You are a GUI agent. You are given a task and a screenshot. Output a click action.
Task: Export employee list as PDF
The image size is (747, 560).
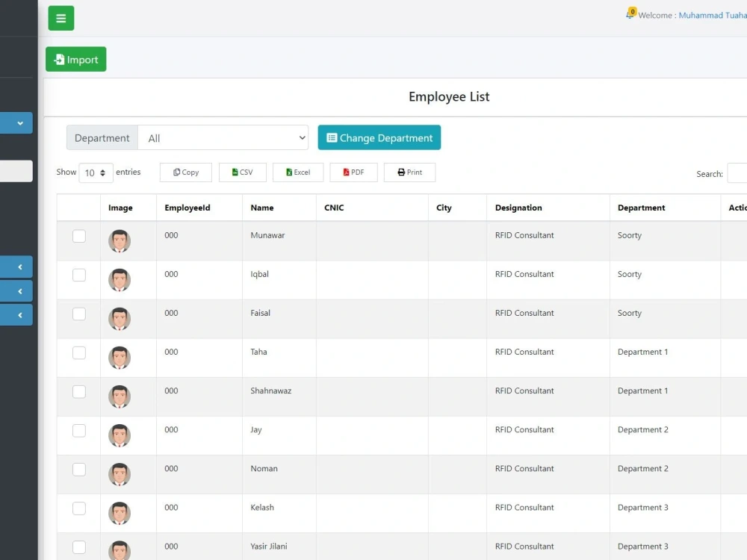click(x=353, y=172)
